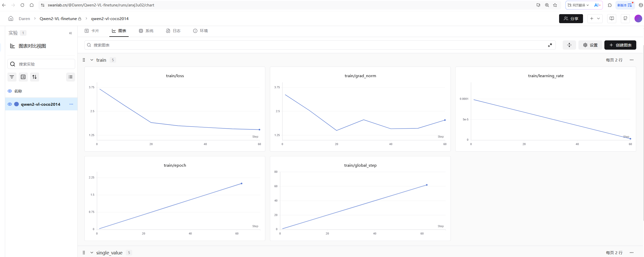The image size is (644, 257).
Task: Open the browser extensions puzzle icon
Action: click(x=610, y=5)
